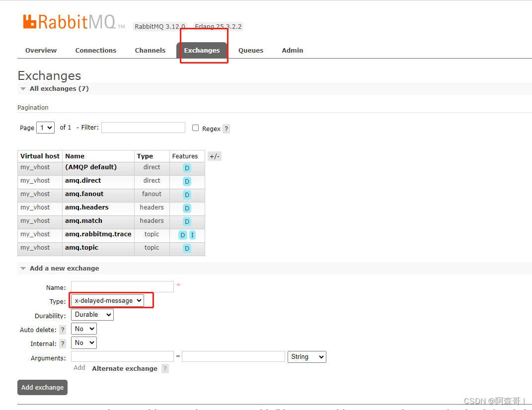Collapse the Add a new exchange section
532x410 pixels.
[x=23, y=268]
